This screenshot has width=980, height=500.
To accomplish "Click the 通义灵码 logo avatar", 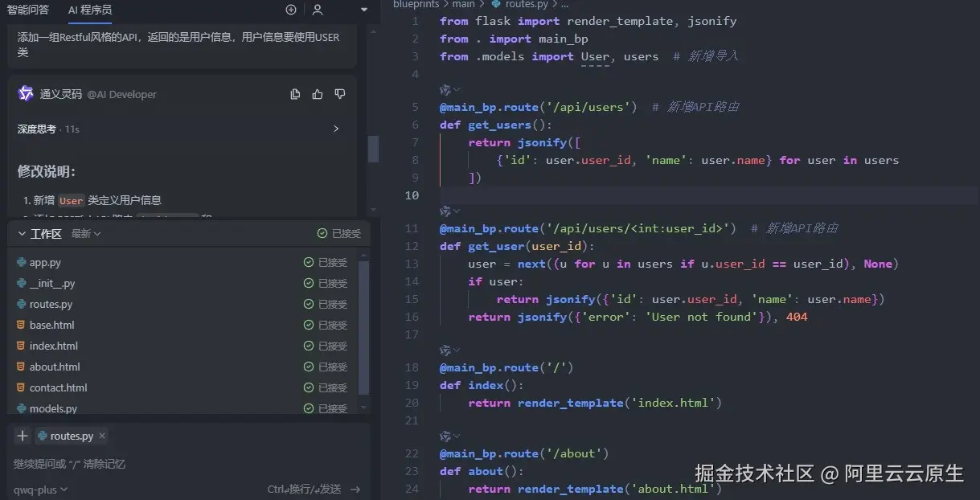I will (26, 93).
